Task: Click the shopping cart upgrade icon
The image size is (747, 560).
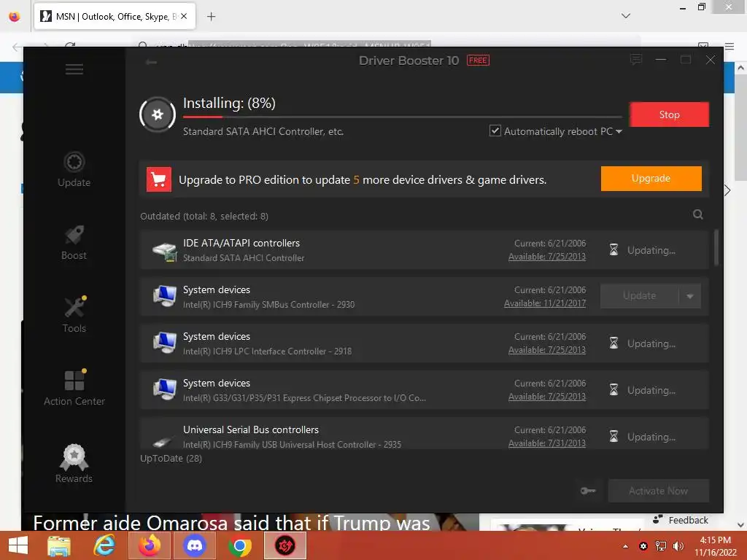Action: (x=158, y=179)
